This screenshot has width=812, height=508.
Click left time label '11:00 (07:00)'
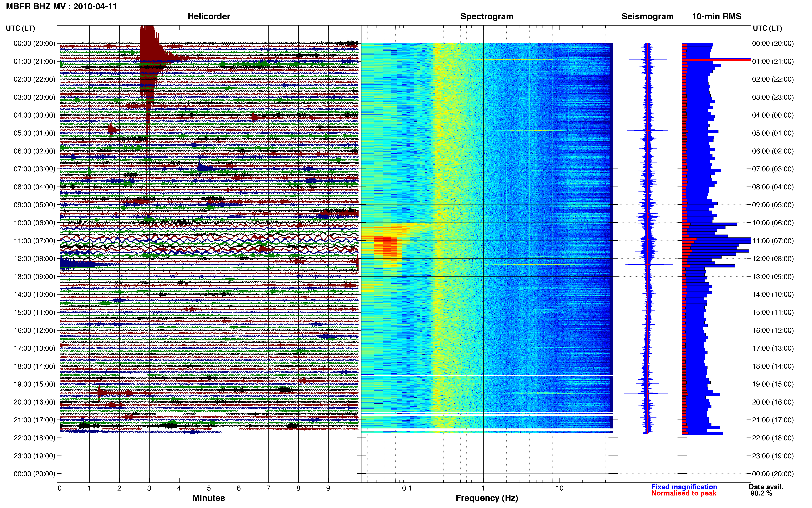[34, 241]
